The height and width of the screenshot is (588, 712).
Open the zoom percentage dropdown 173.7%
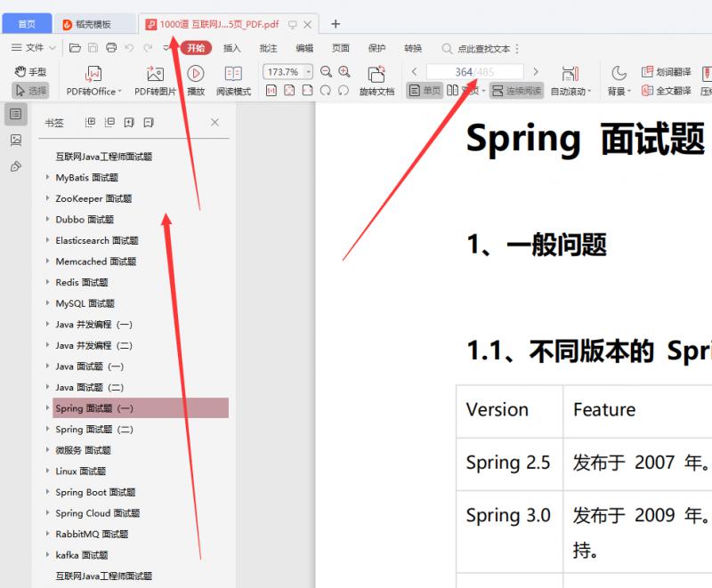309,72
